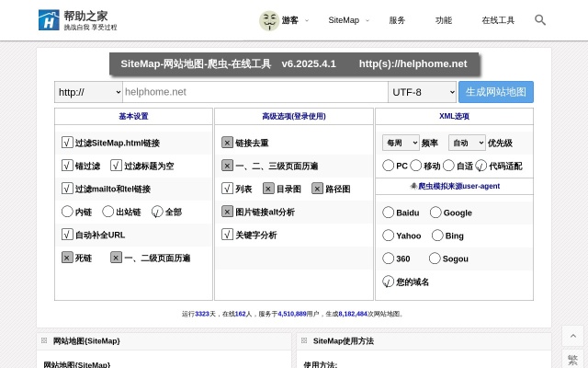
Task: Toggle the 过滤SiteMap.html链接 checkbox
Action: (67, 143)
